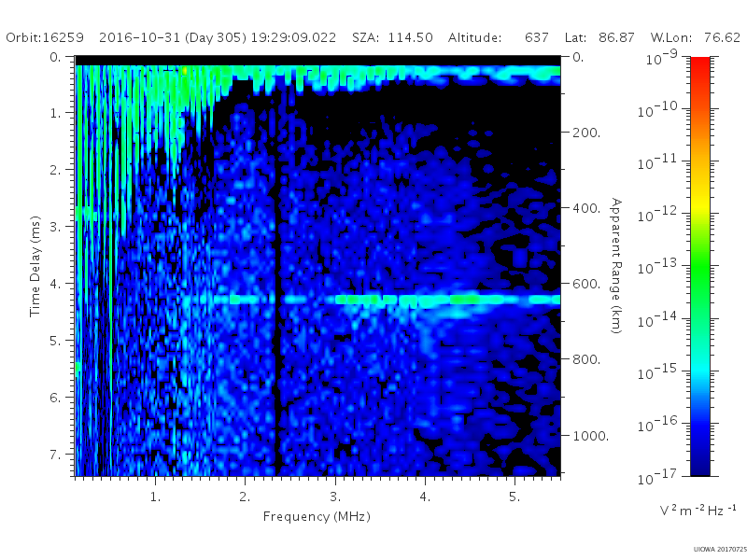Click the Orbit:16259 header text

(45, 37)
